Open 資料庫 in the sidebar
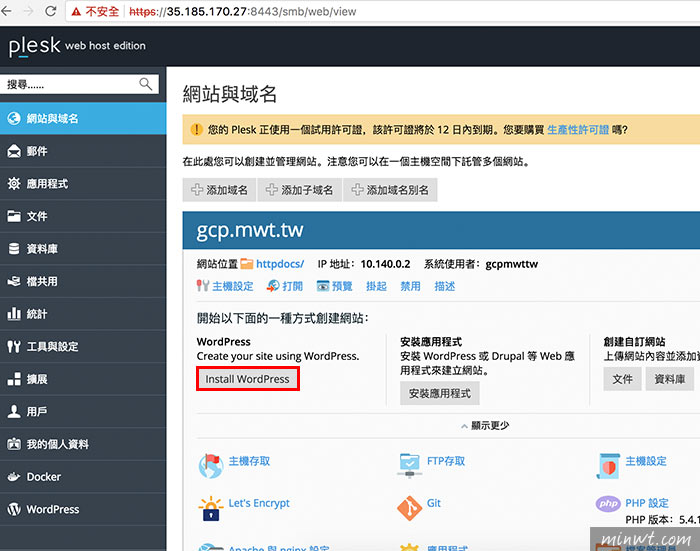 83,249
